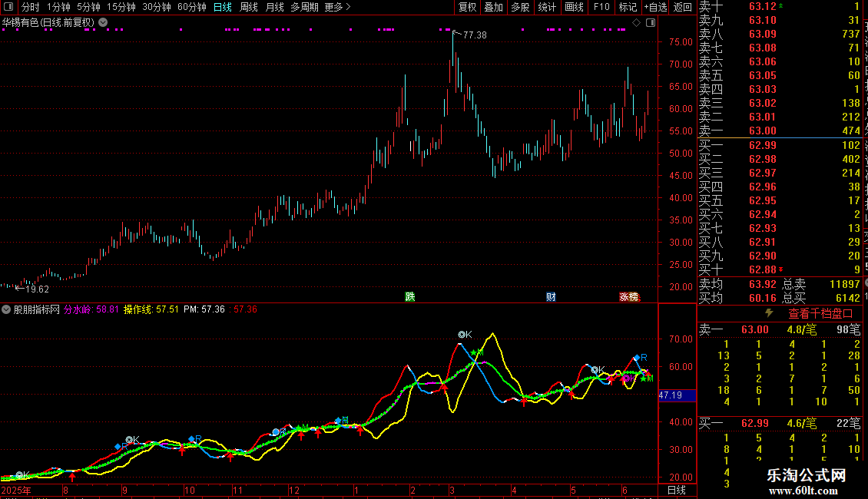Click the 买十 price 62.88
The image size is (868, 499).
point(762,270)
